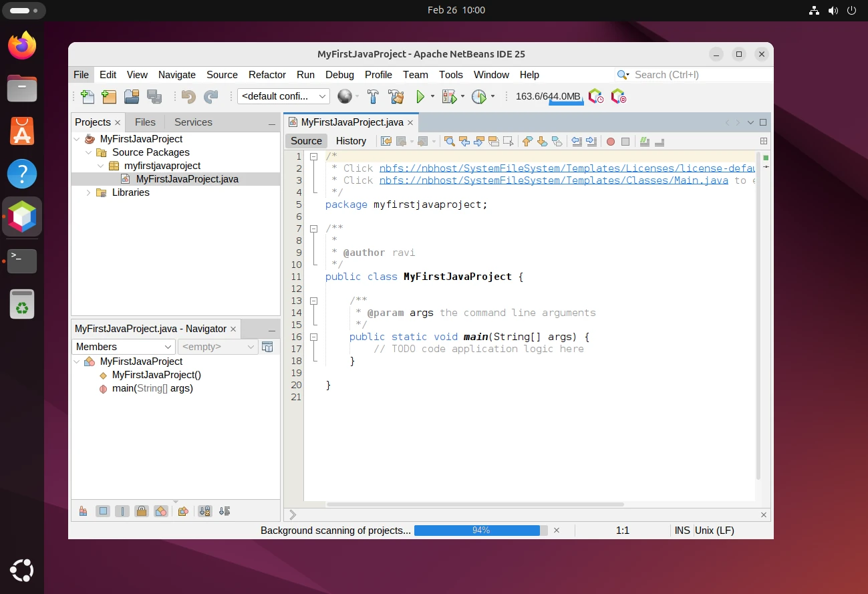The width and height of the screenshot is (868, 594).
Task: Cancel the background scanning task
Action: 557,531
